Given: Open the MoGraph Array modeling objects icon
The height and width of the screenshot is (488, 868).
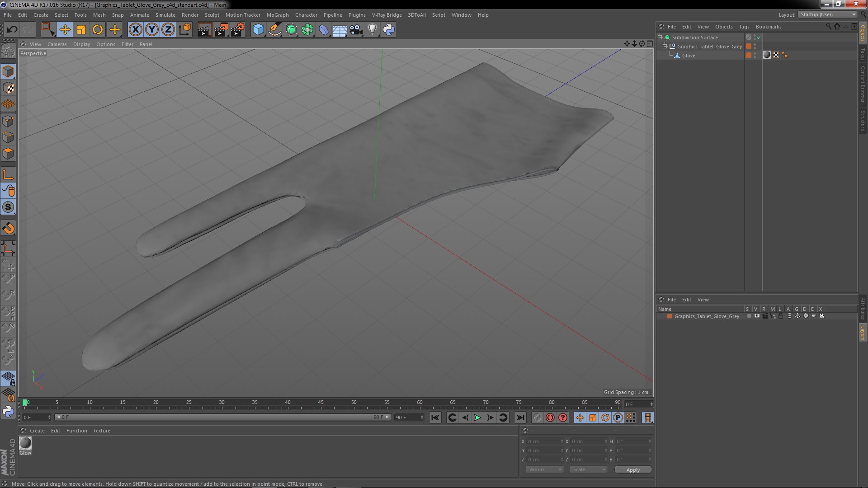Looking at the screenshot, I should pos(307,30).
